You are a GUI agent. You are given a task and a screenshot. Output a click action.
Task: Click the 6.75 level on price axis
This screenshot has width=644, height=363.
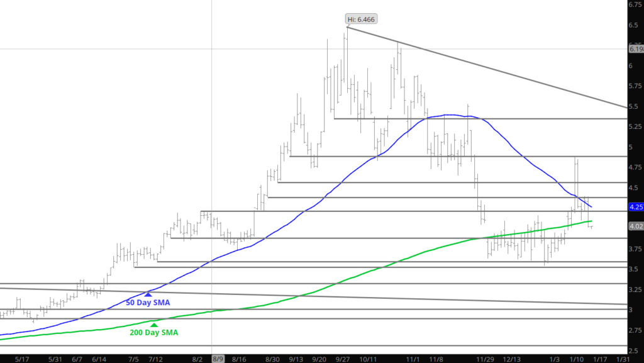635,5
